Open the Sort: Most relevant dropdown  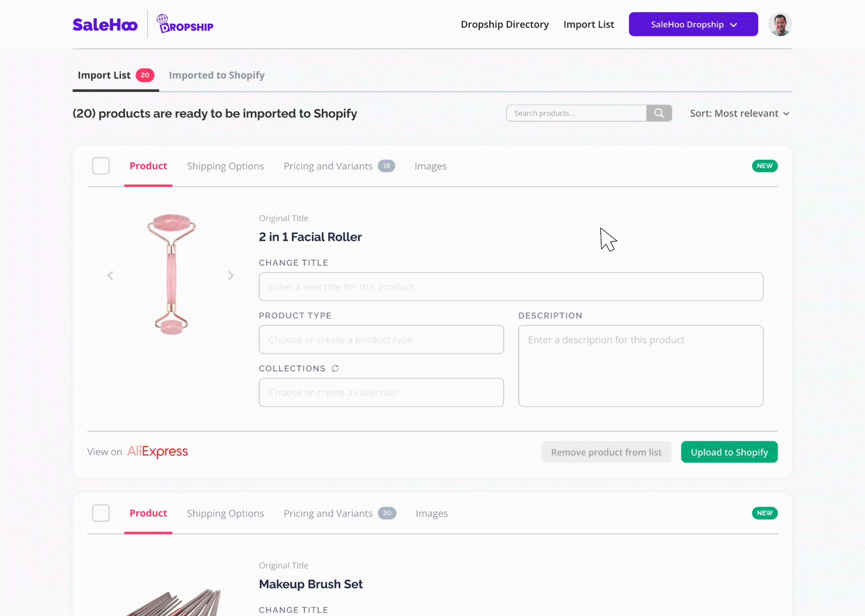coord(739,114)
